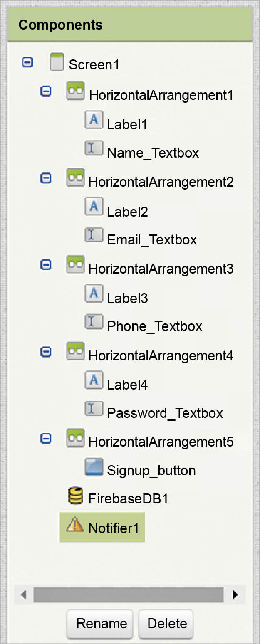The height and width of the screenshot is (644, 260).
Task: Click the Name_Textbox text cursor icon
Action: (x=94, y=148)
